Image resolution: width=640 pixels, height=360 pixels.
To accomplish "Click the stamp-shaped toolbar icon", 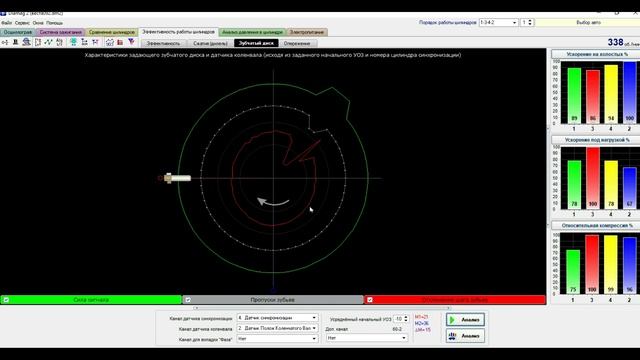I will pyautogui.click(x=16, y=42).
